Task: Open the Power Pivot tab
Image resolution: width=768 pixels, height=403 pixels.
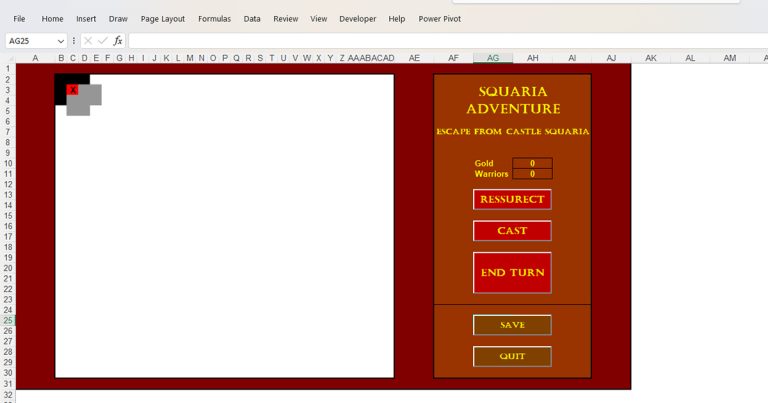Action: [x=440, y=18]
